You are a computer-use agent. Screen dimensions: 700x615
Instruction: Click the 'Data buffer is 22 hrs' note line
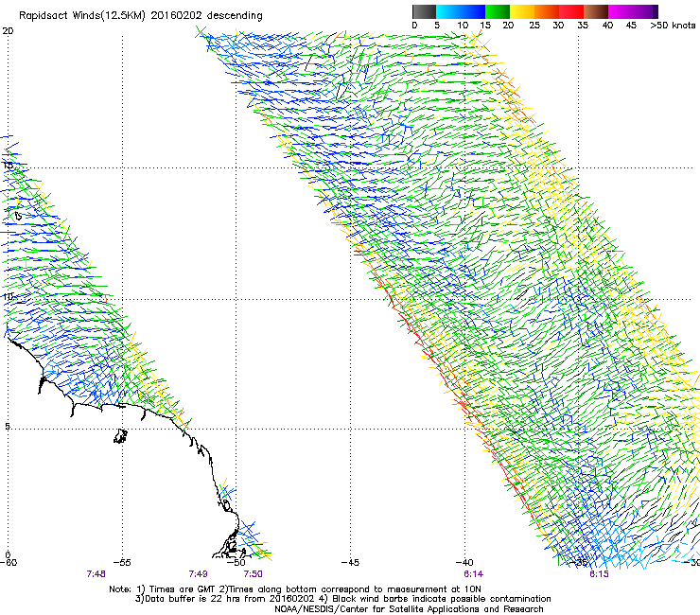pyautogui.click(x=342, y=599)
